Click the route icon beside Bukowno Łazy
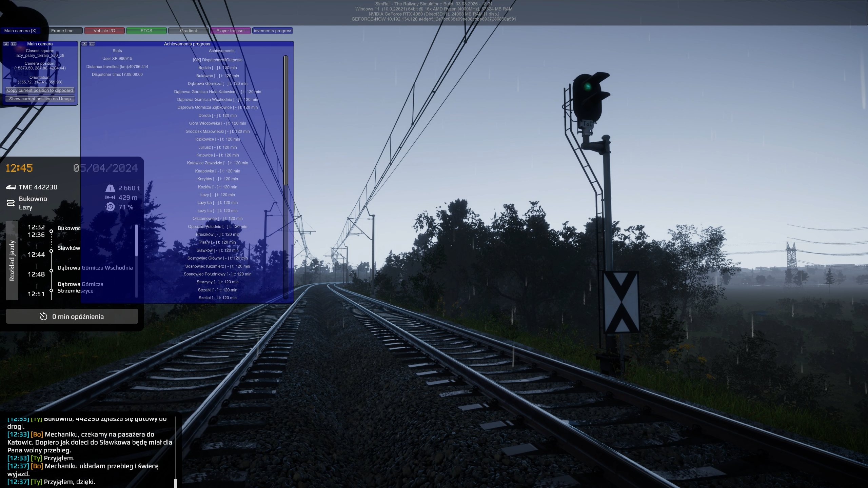The image size is (868, 488). (11, 203)
